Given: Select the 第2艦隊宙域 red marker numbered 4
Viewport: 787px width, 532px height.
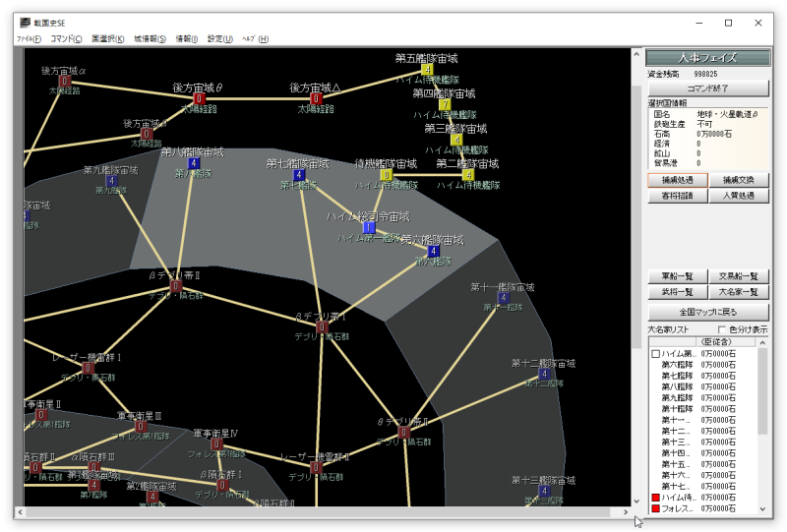Looking at the screenshot, I should point(152,497).
